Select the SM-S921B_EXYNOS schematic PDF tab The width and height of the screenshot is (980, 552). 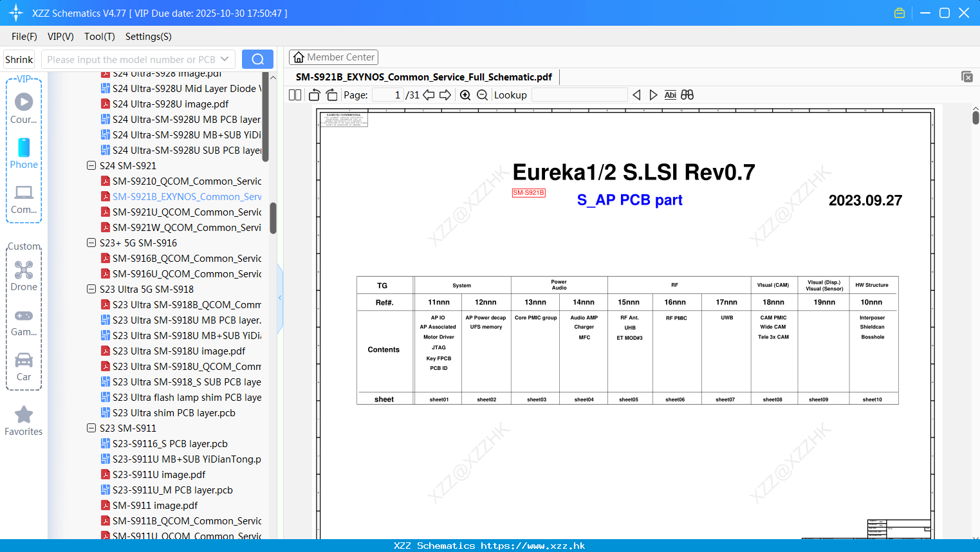pos(424,77)
